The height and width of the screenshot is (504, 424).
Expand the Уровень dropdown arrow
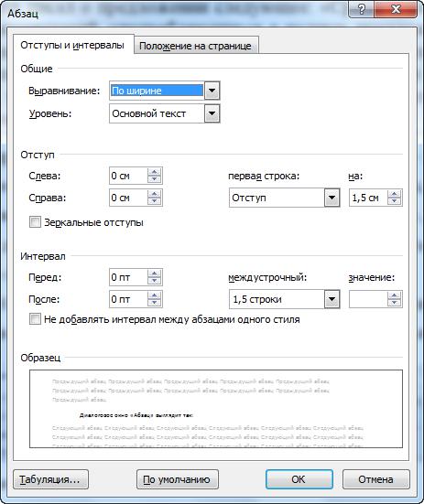point(212,113)
